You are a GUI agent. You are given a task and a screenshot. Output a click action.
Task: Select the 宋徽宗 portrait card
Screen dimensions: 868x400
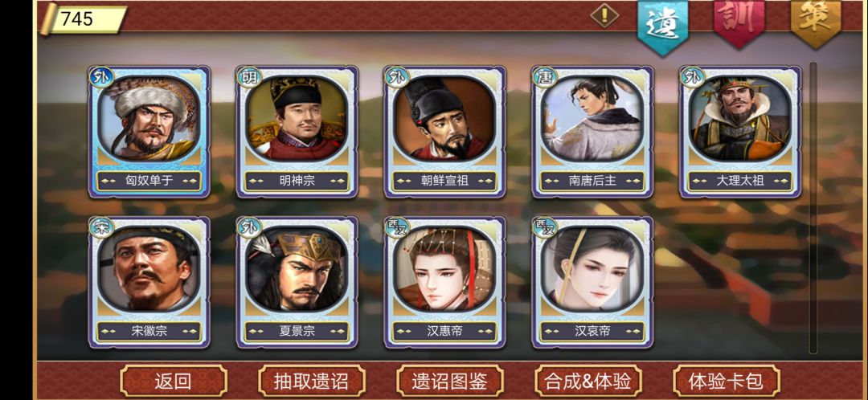(149, 282)
